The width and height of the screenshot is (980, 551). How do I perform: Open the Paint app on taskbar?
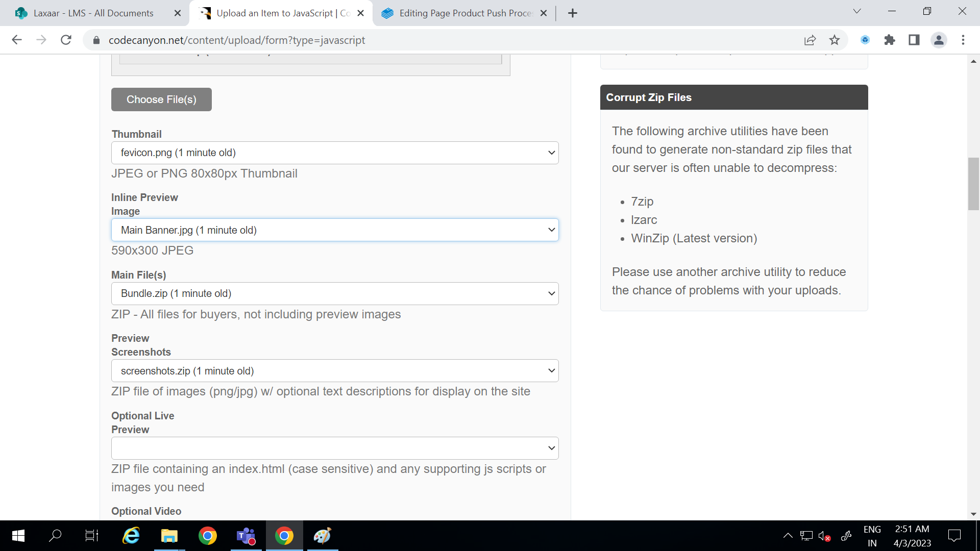323,536
